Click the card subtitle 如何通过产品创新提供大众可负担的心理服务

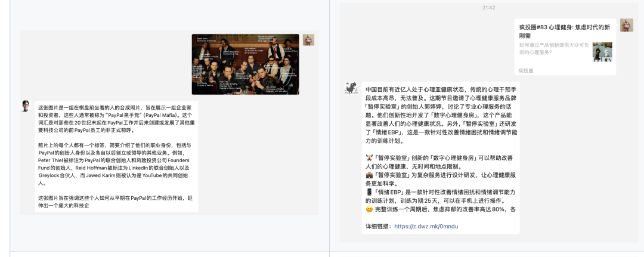(554, 48)
